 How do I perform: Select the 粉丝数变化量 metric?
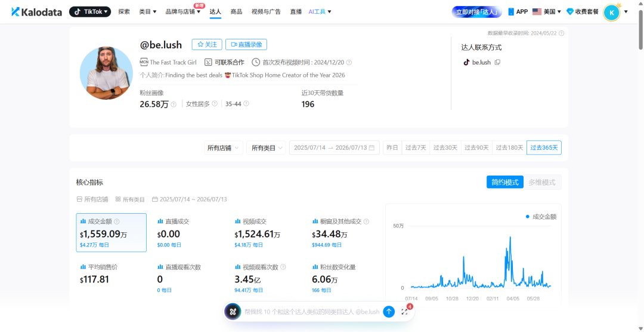[343, 279]
